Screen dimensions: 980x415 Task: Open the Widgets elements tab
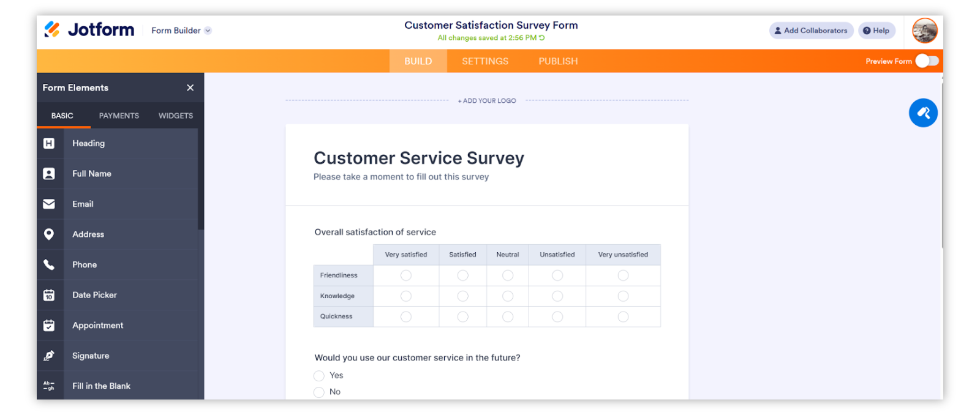[176, 116]
